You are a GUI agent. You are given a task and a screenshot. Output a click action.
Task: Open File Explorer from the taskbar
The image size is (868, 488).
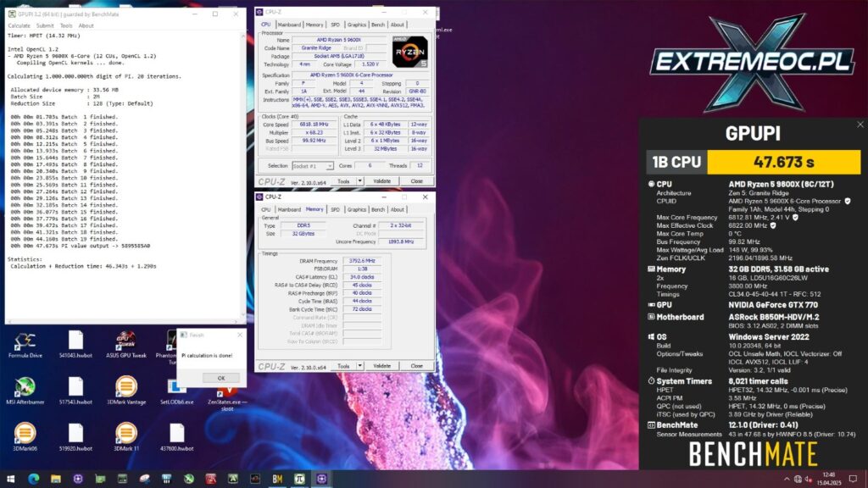tap(55, 479)
